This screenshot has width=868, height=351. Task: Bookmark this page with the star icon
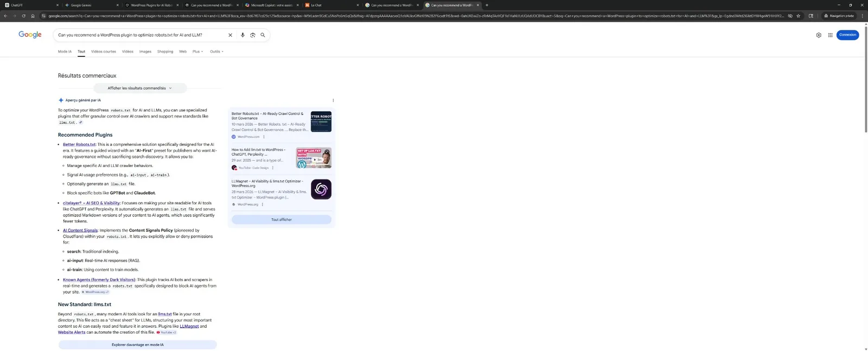[x=799, y=16]
